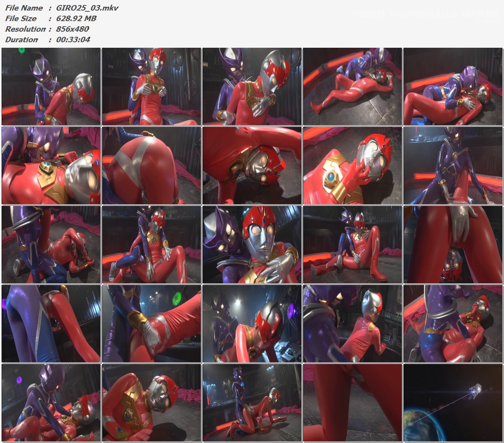Viewport: 504px width, 443px height.
Task: Open close-up thumbnail of chest emblem with teal gem and purple mask
Action: point(51,166)
